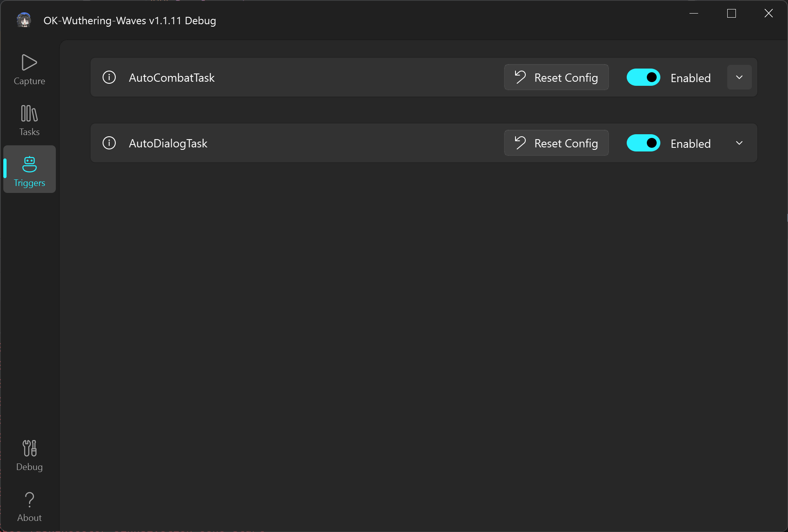Open Tasks page via books icon
The image size is (788, 532).
coord(29,114)
